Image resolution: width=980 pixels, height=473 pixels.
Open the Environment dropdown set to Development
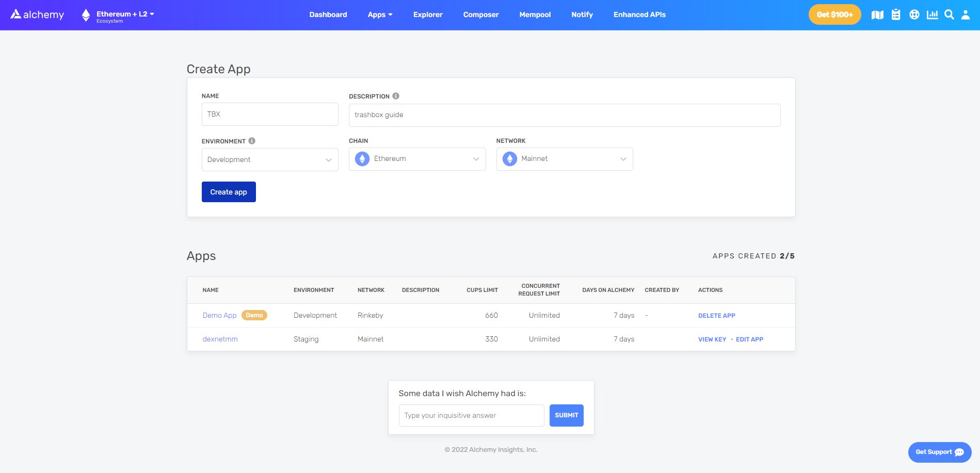[270, 159]
